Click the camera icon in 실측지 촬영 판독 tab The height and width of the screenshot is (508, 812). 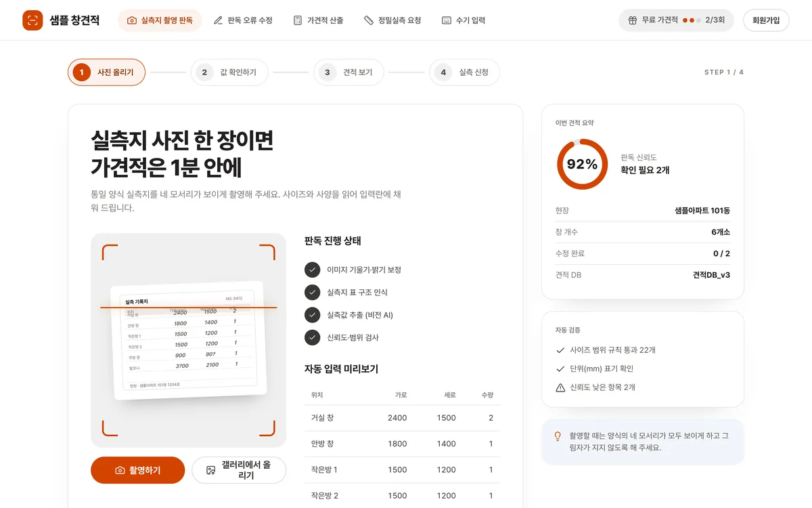coord(132,20)
